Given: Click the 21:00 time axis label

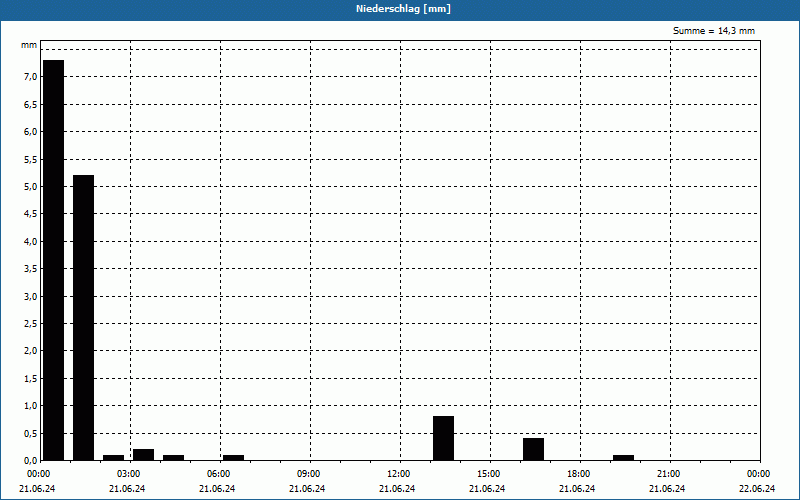Looking at the screenshot, I should (x=668, y=474).
